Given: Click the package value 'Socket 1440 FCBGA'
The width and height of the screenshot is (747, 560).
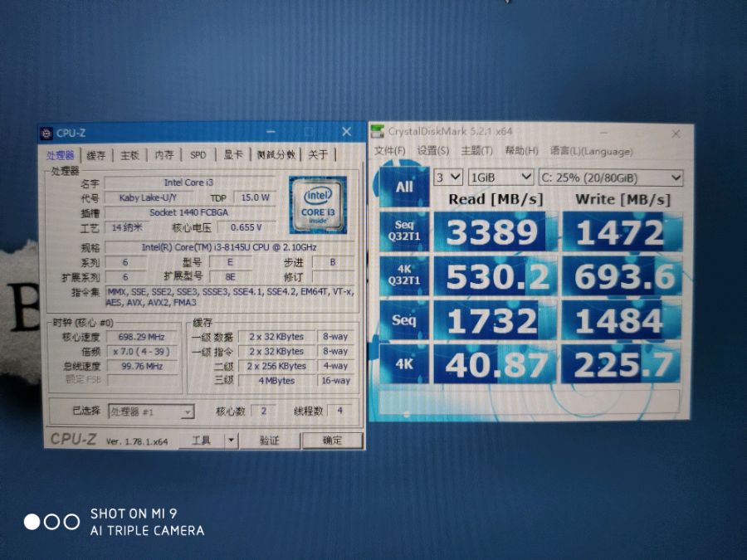Looking at the screenshot, I should coord(189,212).
